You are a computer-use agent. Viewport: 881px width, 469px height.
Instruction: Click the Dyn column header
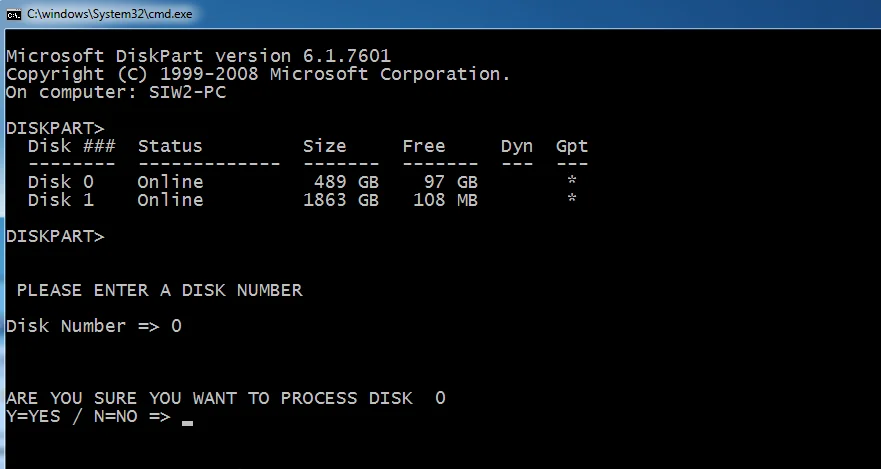(517, 147)
